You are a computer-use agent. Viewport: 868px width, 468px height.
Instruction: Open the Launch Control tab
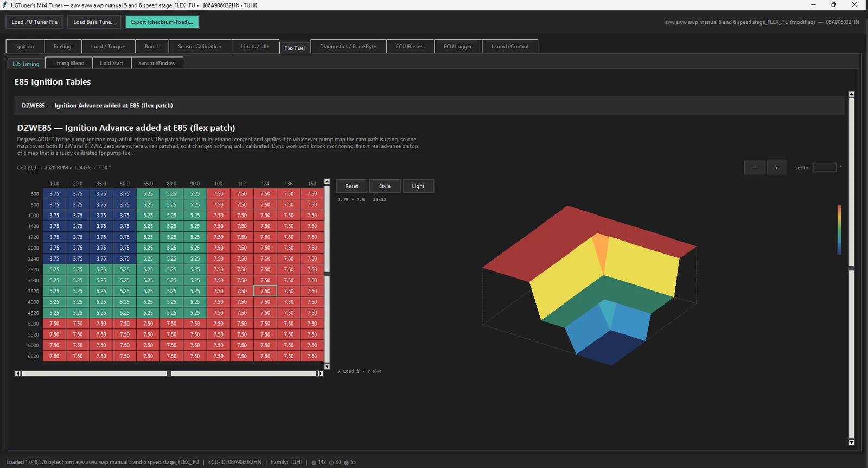point(510,46)
